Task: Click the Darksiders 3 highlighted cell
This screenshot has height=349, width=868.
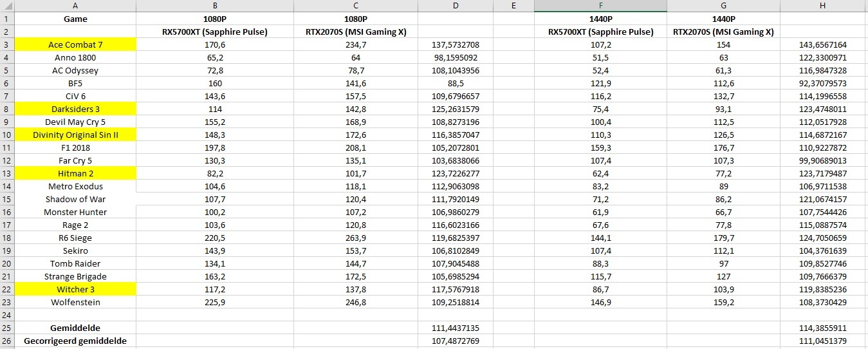Action: coord(75,109)
